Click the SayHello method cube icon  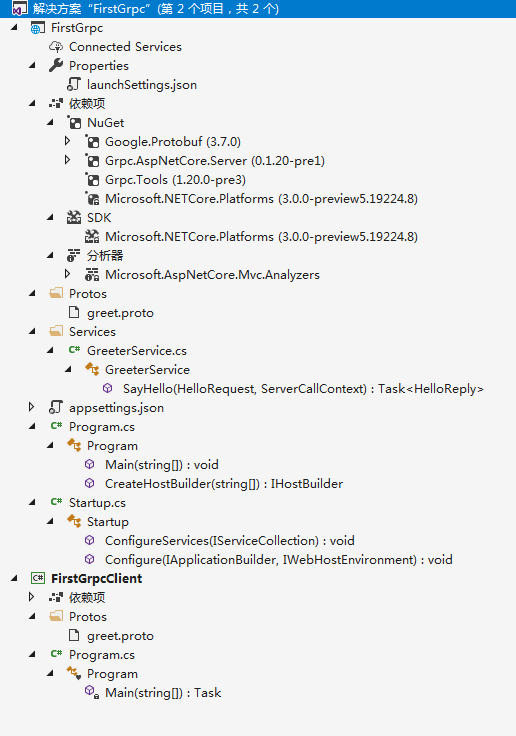click(108, 388)
